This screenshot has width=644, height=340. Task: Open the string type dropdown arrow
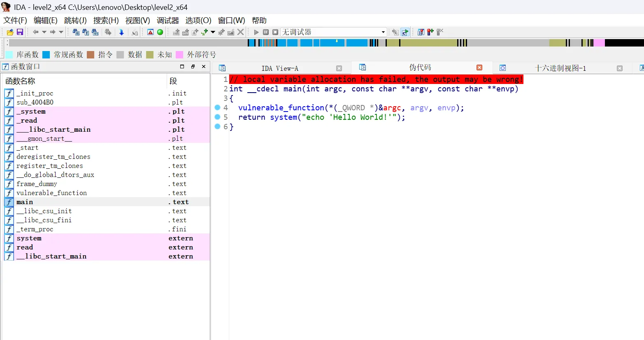click(x=213, y=32)
